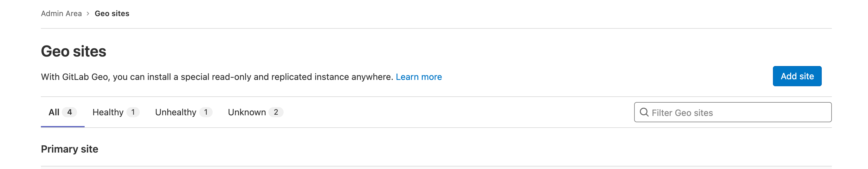Click the Unknown tab's count badge showing 2
868x169 pixels.
tap(276, 112)
